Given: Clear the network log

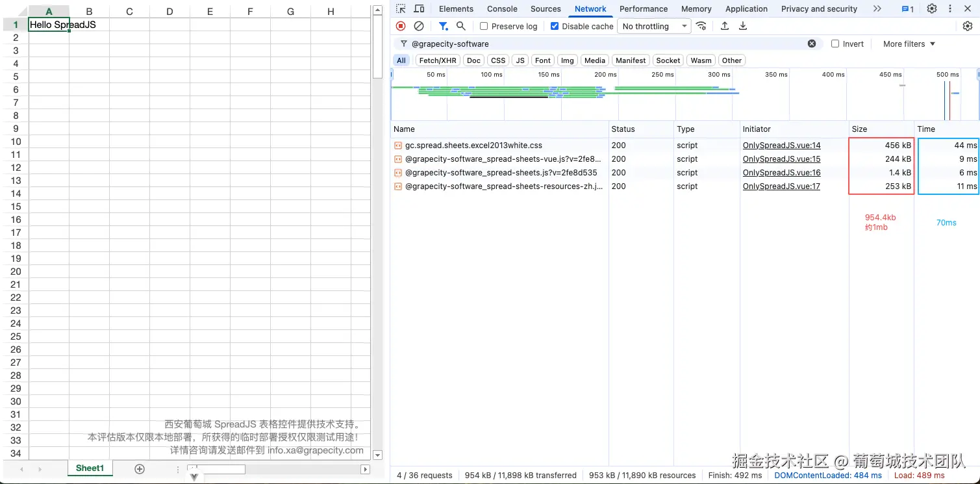Looking at the screenshot, I should (419, 26).
